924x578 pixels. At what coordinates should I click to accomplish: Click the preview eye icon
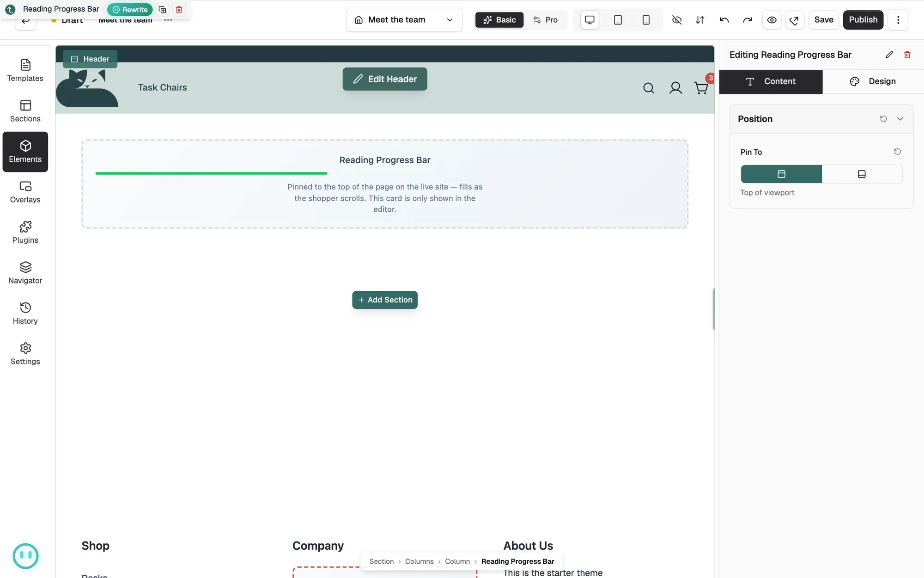pos(772,20)
